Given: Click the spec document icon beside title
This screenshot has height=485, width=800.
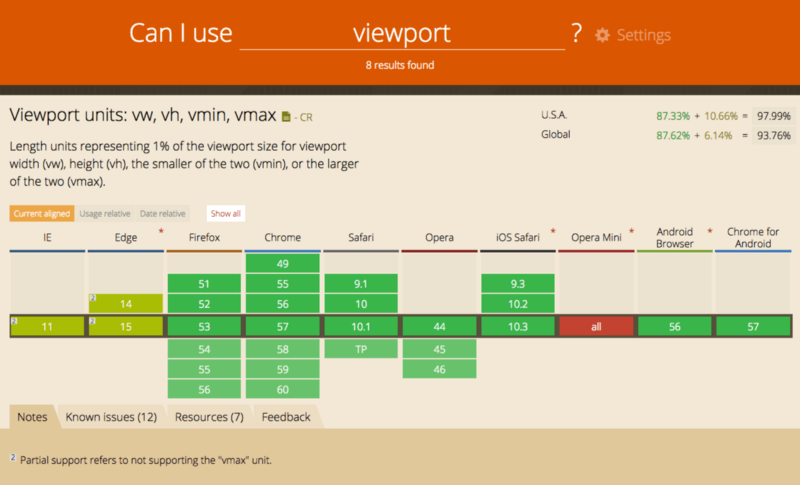Looking at the screenshot, I should coord(286,116).
